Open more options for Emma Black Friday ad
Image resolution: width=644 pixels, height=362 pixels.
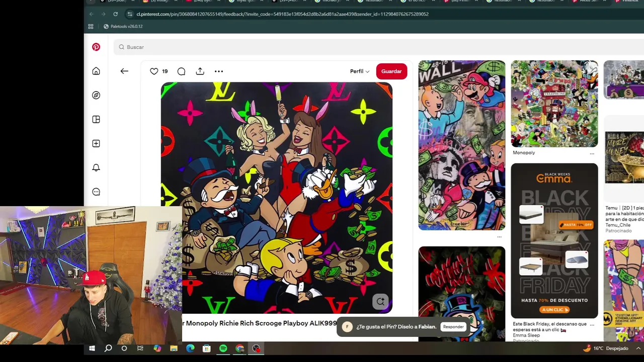click(592, 324)
